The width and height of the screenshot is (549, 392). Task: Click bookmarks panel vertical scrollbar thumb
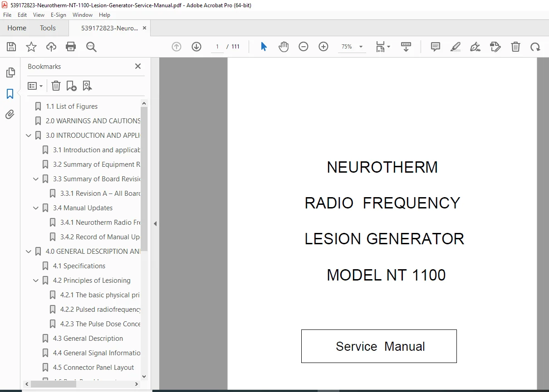144,179
